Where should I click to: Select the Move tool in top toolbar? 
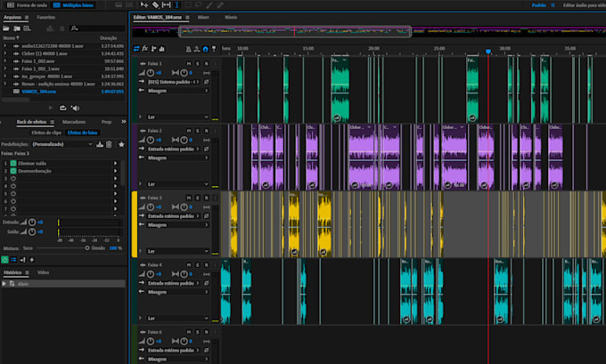[144, 5]
